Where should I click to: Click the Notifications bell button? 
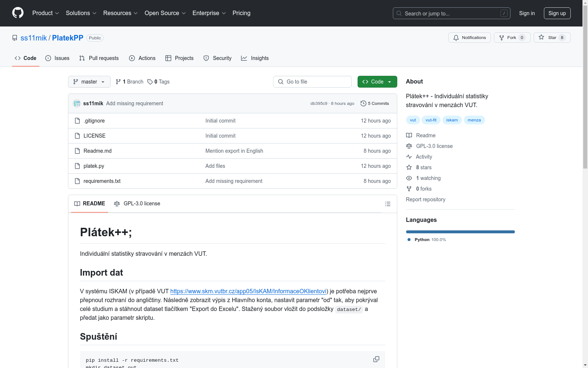469,38
